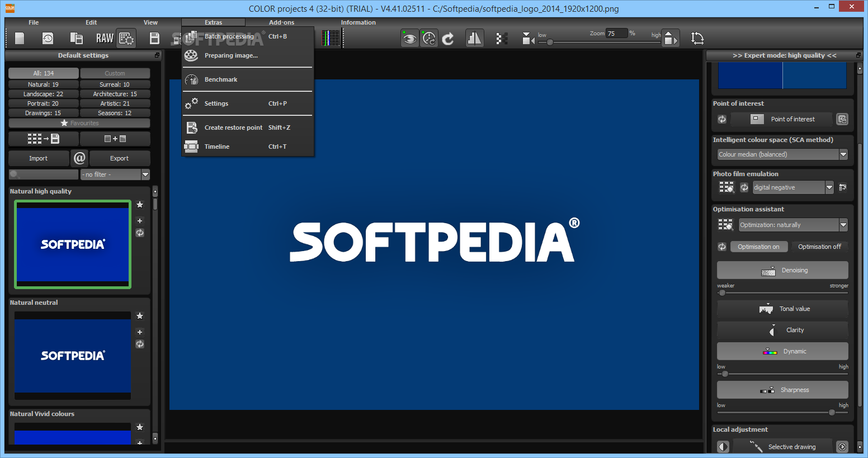Open the RAW module icon

pos(105,38)
